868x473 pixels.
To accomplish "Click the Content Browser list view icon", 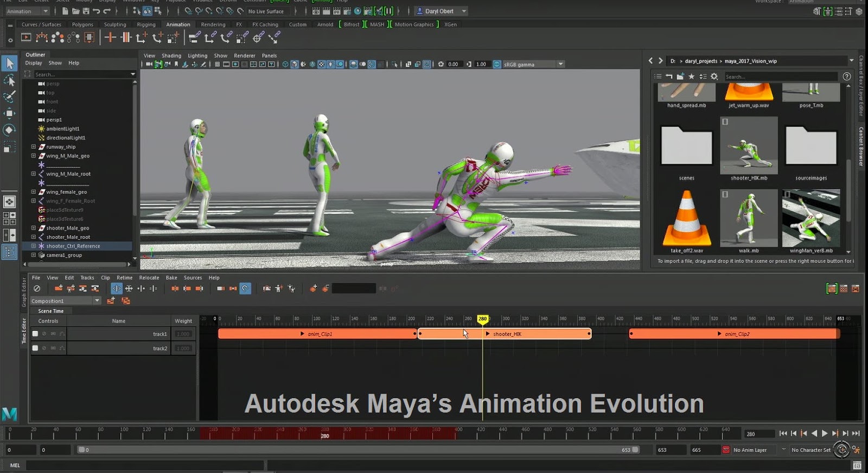I will tap(658, 77).
